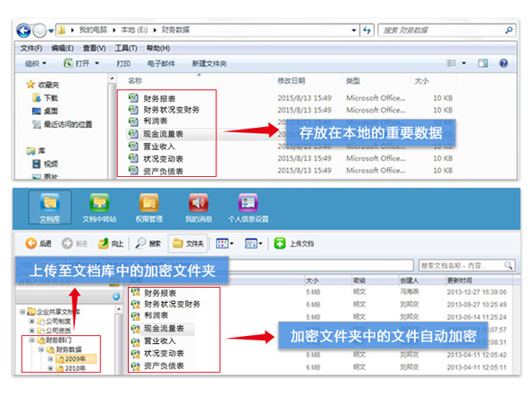This screenshot has width=532, height=395.
Task: Select 视频 under 库
Action: (45, 164)
